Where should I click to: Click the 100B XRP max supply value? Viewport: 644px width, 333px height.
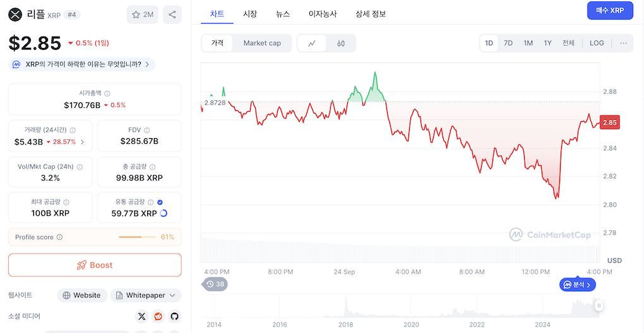[50, 213]
